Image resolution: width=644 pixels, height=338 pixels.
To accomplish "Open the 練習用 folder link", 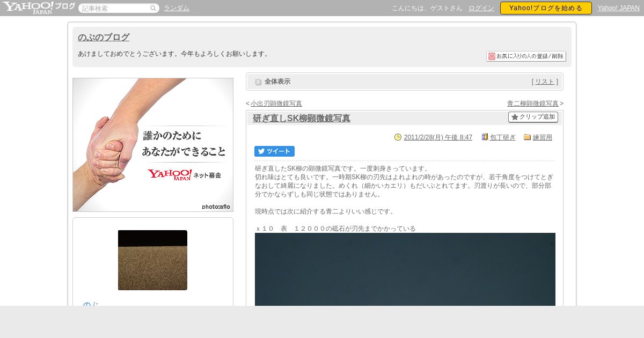I will (x=543, y=137).
